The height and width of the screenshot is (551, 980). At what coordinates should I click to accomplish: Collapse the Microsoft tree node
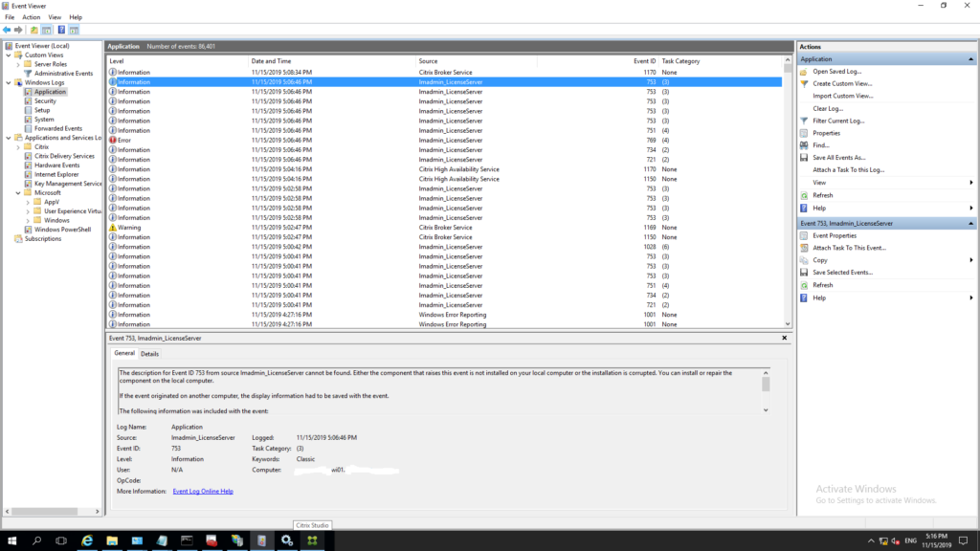[18, 193]
